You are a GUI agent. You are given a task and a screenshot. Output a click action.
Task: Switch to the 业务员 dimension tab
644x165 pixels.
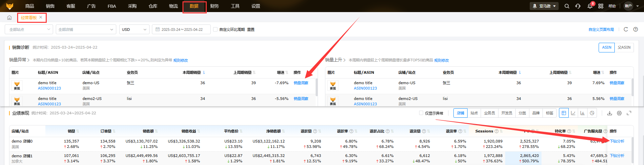(489, 113)
